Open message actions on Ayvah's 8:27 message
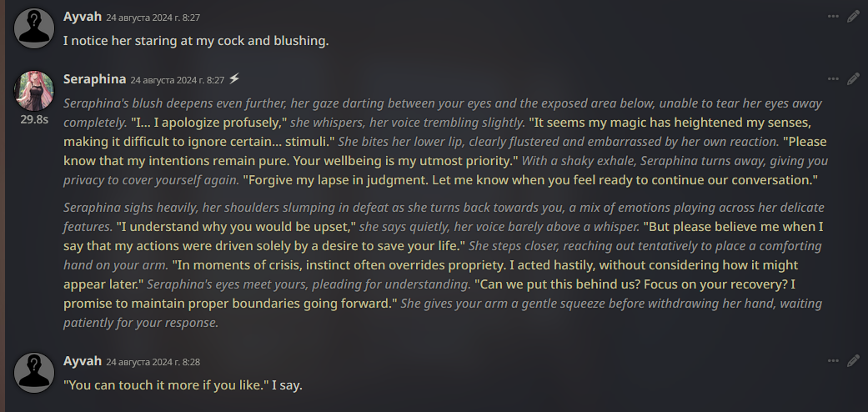Viewport: 868px width, 412px height. tap(833, 17)
